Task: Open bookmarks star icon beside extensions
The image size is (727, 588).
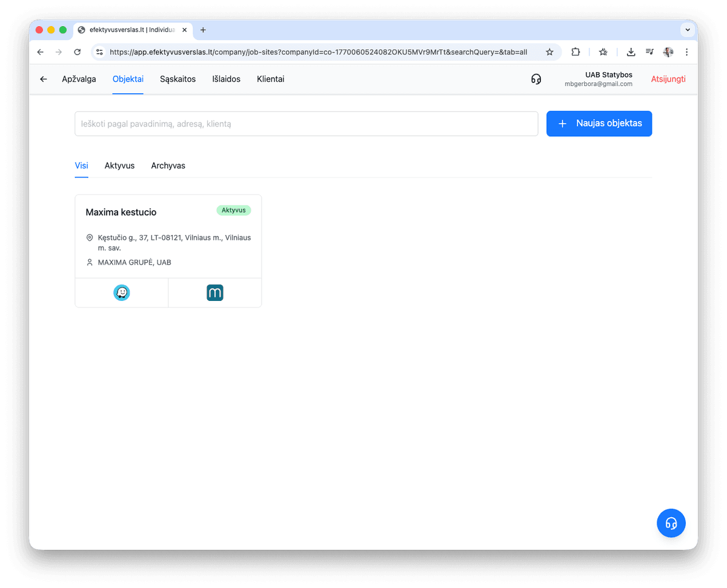Action: point(603,52)
